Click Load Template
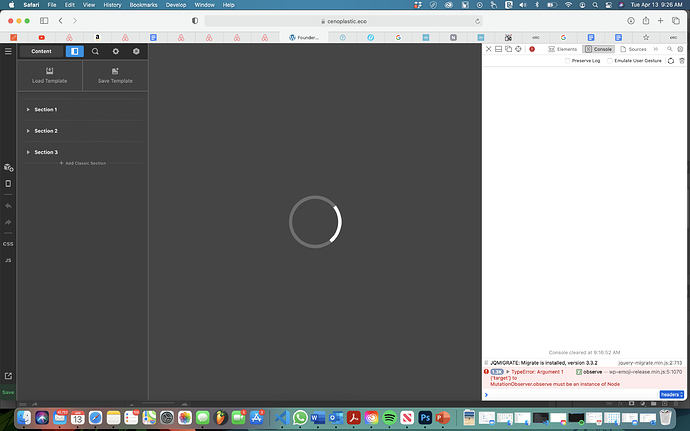This screenshot has width=690, height=431. tap(49, 75)
